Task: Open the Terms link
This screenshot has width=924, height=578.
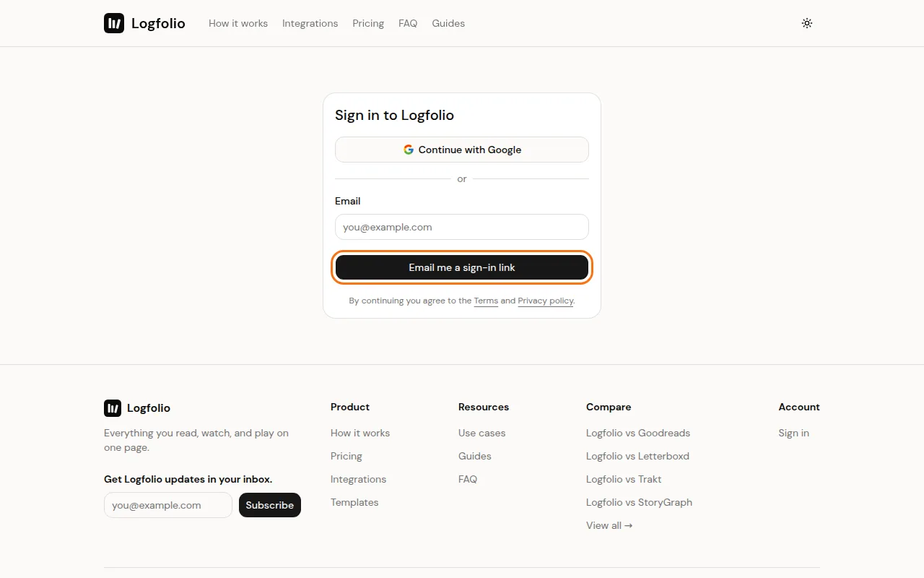Action: point(486,301)
